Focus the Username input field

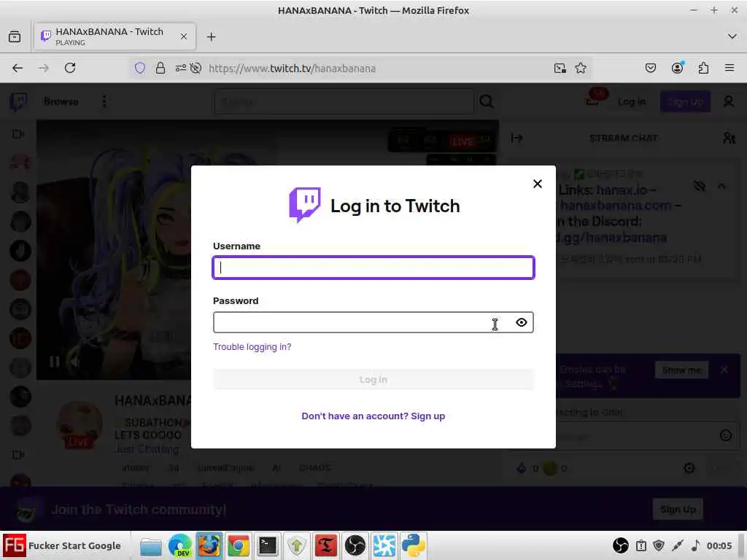373,268
